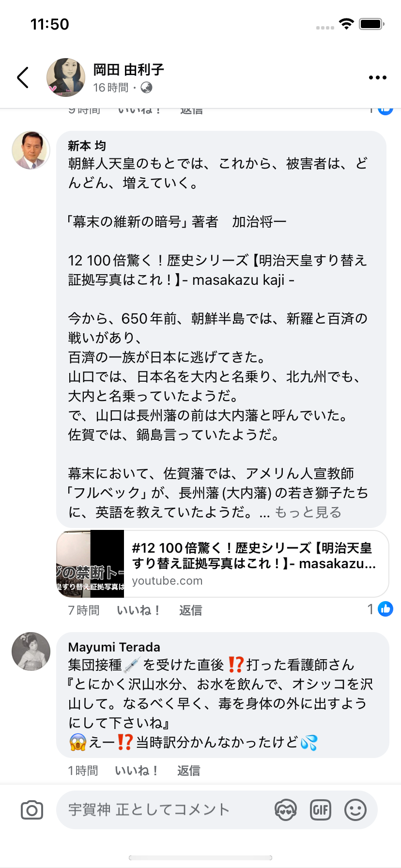The height and width of the screenshot is (868, 401).
Task: Open 岡田 由利子 profile picture in header
Action: pos(66,77)
